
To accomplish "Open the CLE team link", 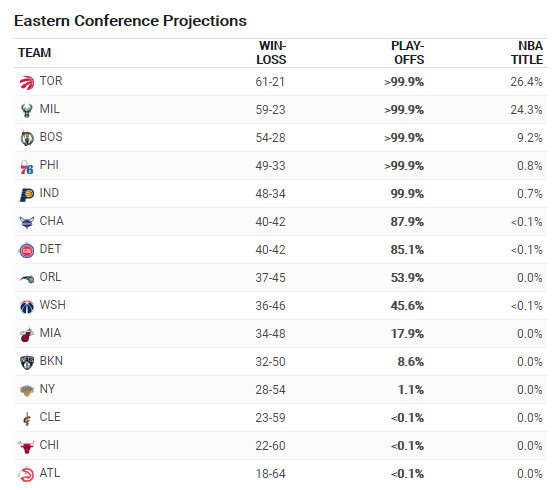I will 50,417.
